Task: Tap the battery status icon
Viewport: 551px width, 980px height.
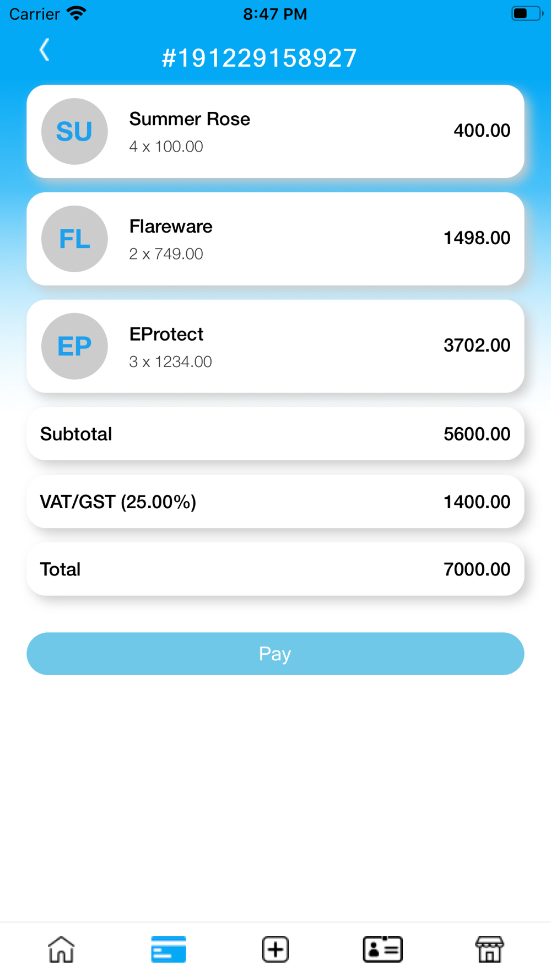Action: click(x=527, y=13)
